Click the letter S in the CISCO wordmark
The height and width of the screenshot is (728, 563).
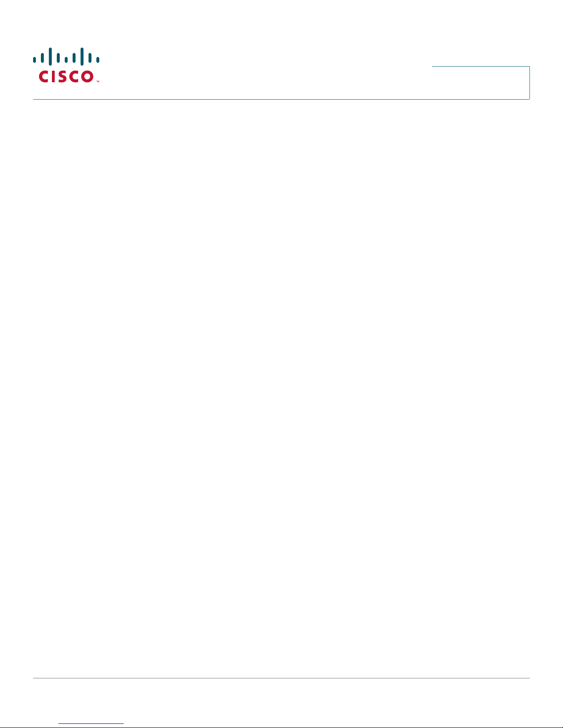[63, 76]
